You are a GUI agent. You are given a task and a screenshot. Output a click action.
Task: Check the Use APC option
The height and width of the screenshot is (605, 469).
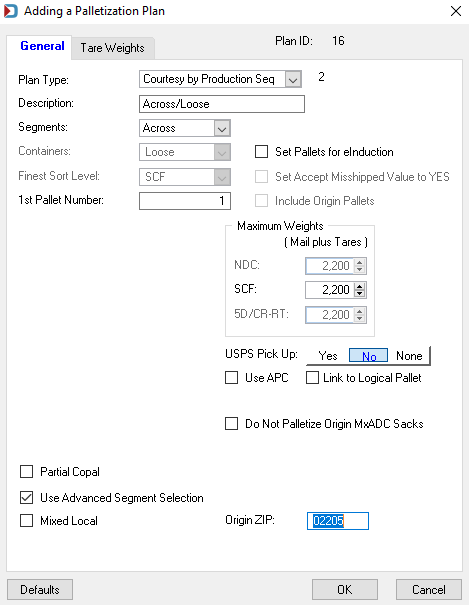(231, 378)
